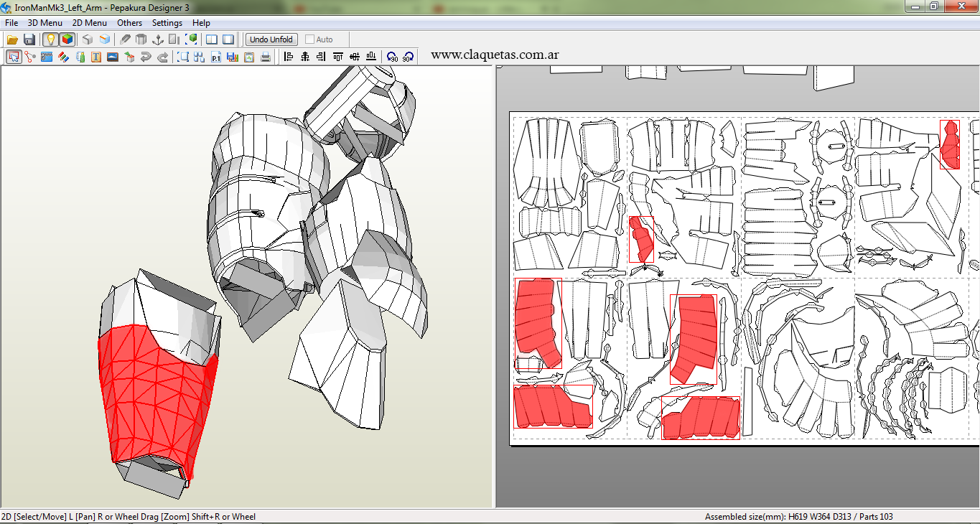Click the gray panel icon beside the anchor

[174, 39]
